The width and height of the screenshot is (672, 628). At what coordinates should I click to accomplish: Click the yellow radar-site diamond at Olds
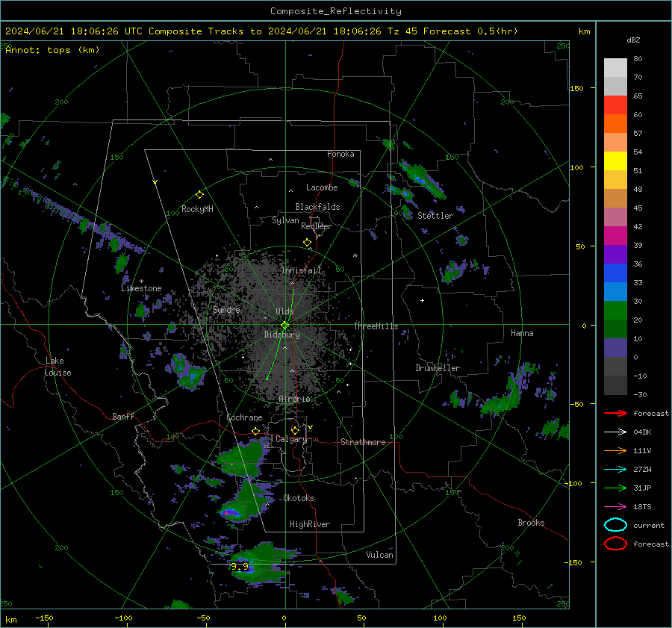coord(285,326)
